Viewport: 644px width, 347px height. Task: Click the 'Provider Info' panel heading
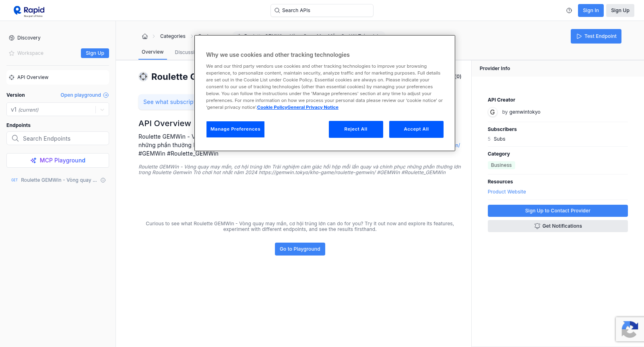pyautogui.click(x=495, y=69)
